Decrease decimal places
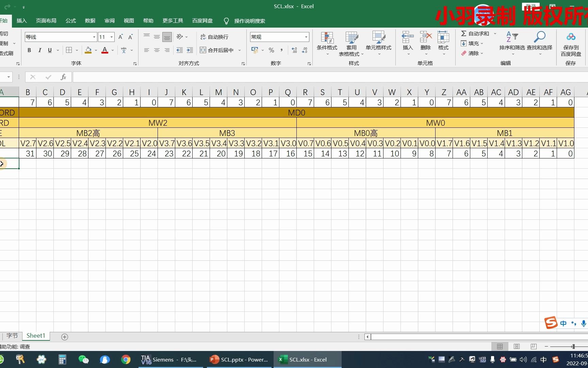 (305, 50)
